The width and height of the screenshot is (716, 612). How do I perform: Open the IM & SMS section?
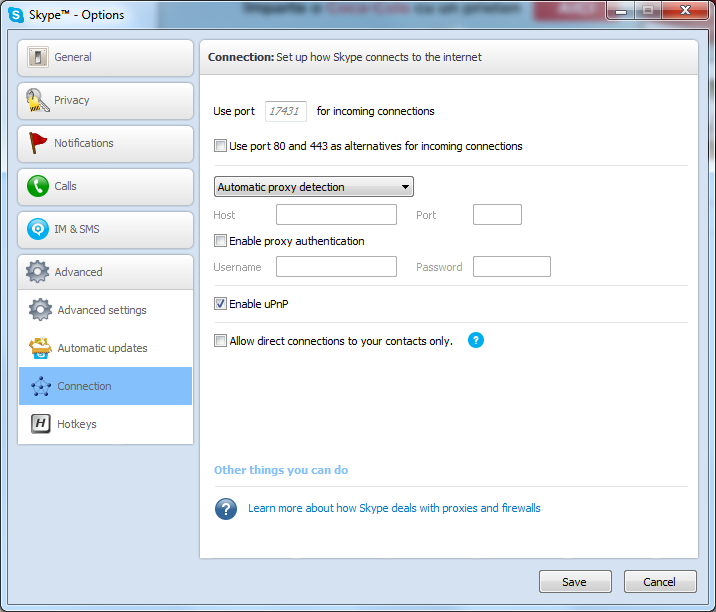coord(105,229)
